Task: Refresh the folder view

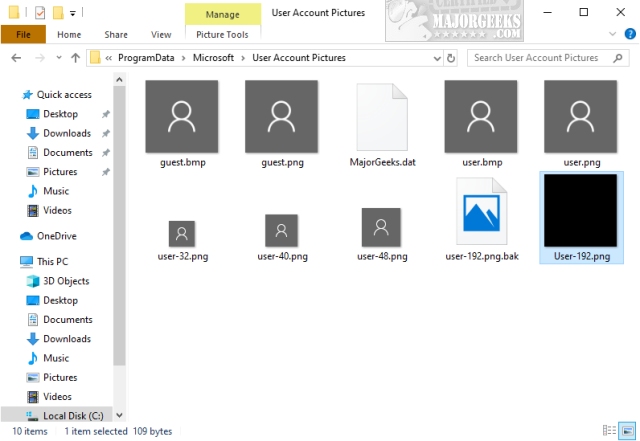Action: pos(451,58)
